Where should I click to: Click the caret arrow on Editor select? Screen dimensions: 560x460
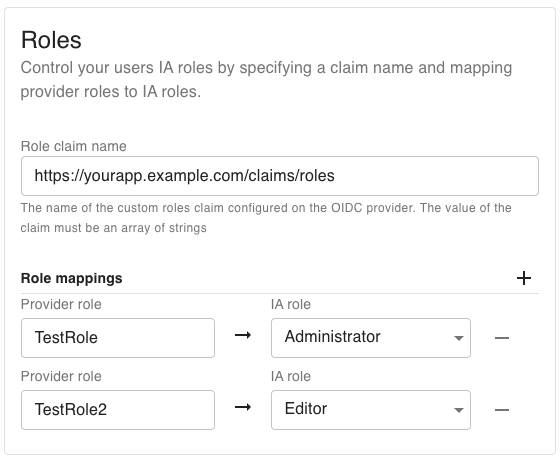pyautogui.click(x=459, y=410)
